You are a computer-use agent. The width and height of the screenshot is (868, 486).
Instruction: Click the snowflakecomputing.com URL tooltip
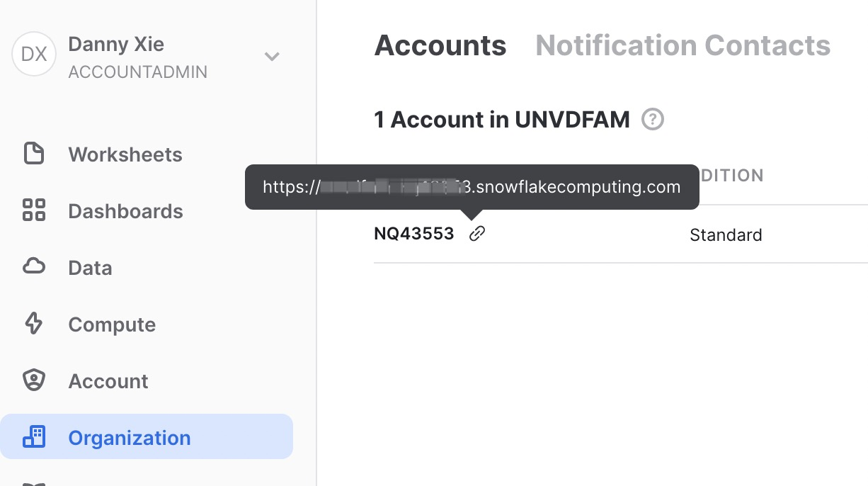pos(472,187)
